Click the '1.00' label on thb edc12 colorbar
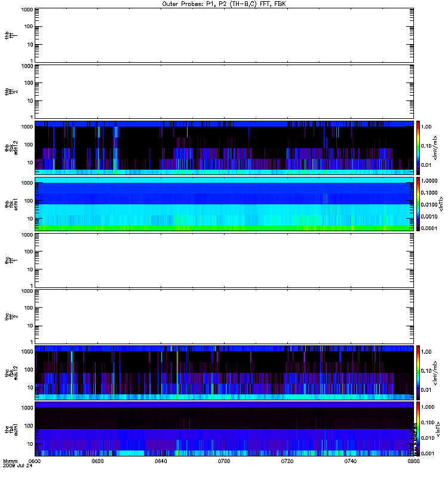 426,127
